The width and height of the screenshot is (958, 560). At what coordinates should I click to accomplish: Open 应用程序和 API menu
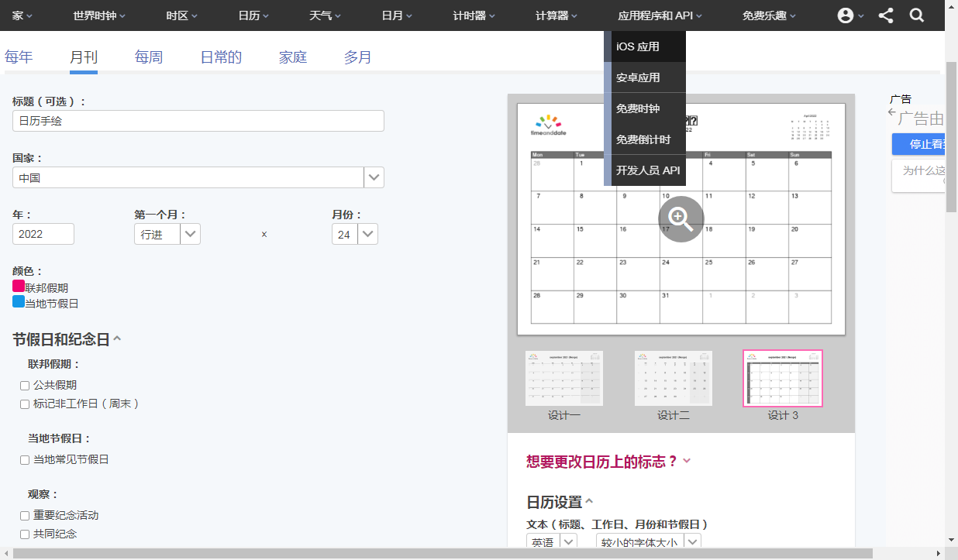(661, 15)
